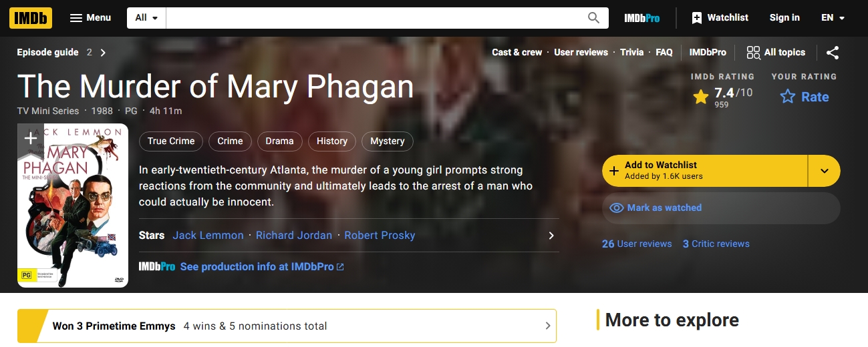
Task: Click the PG certificate rating
Action: pos(131,111)
